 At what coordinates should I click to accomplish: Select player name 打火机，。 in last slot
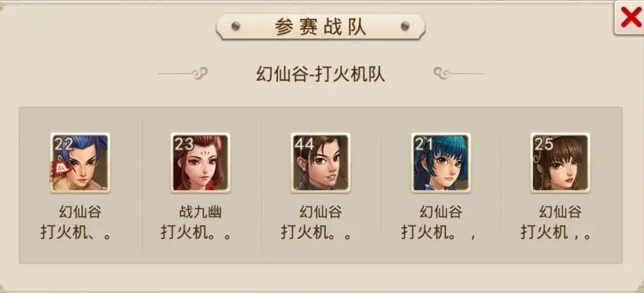click(556, 233)
